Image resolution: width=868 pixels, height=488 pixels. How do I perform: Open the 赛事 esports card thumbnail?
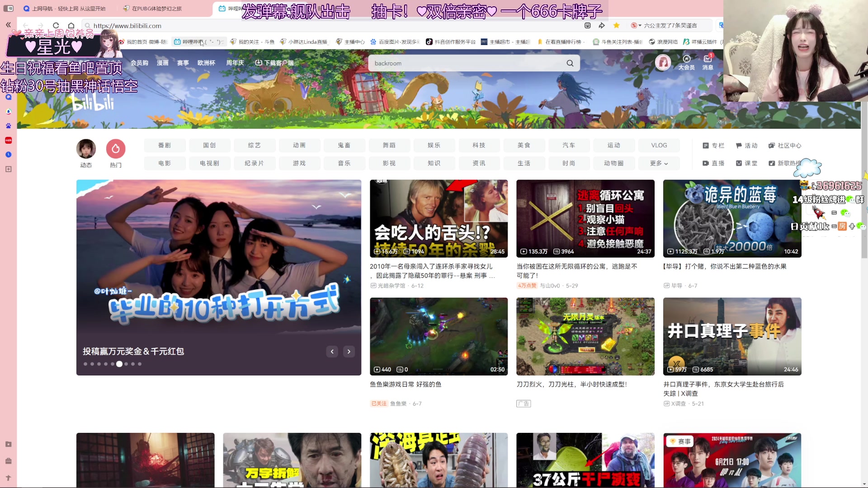[732, 460]
